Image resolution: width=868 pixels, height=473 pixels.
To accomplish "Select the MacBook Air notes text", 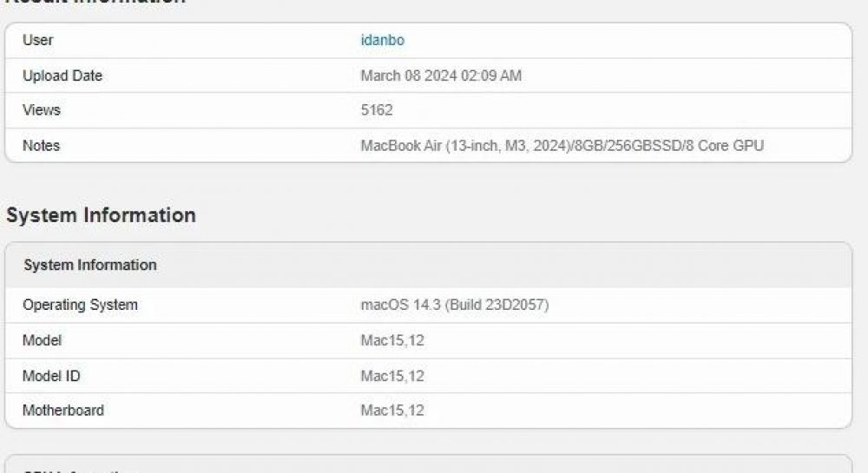I will (562, 146).
